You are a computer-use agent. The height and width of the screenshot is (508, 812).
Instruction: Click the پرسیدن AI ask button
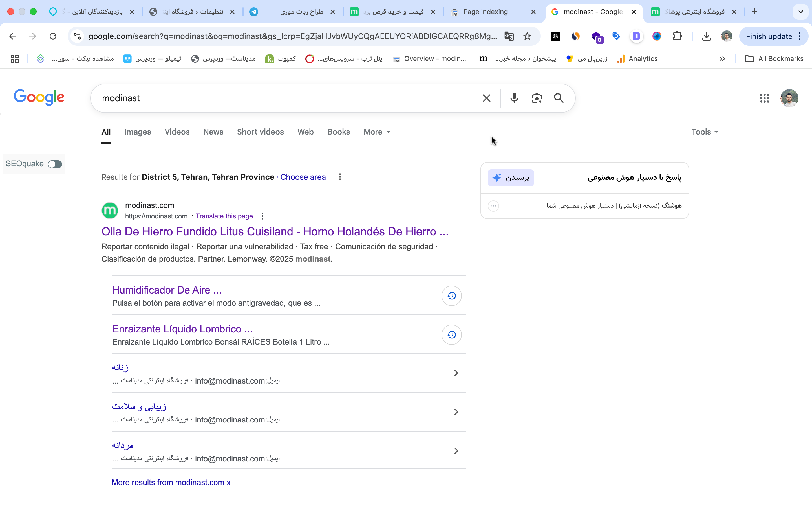[x=511, y=178]
